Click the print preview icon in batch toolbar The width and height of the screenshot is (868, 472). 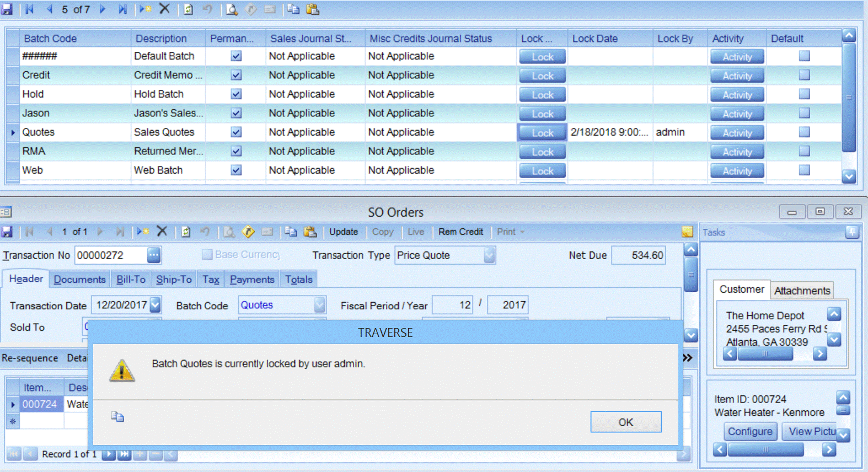[232, 9]
